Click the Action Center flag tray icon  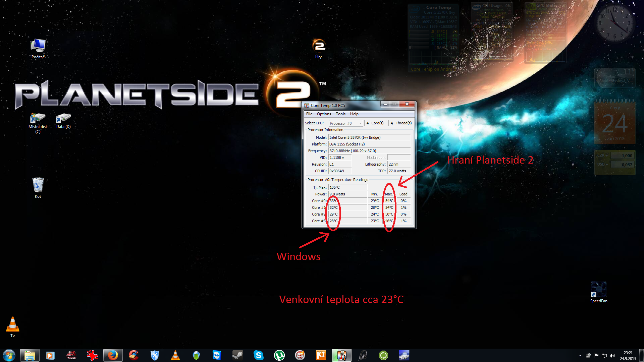pos(596,356)
